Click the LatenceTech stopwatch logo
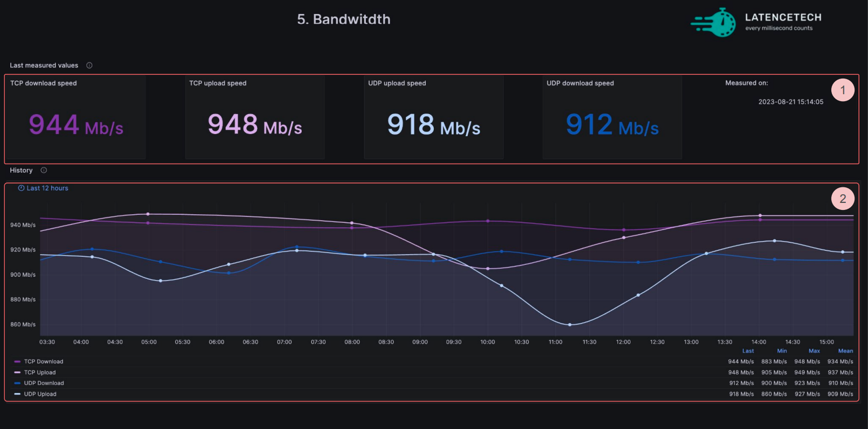868x429 pixels. pos(714,23)
